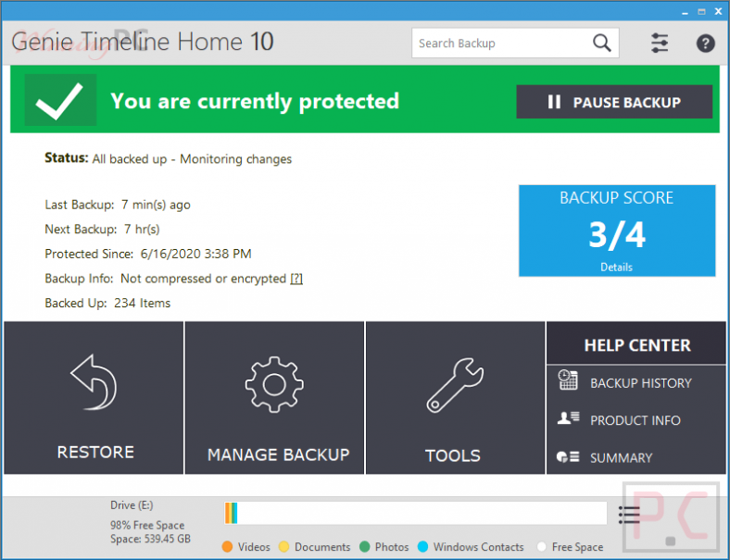Click the Summary chart icon
Screen dimensions: 730x560
[568, 456]
